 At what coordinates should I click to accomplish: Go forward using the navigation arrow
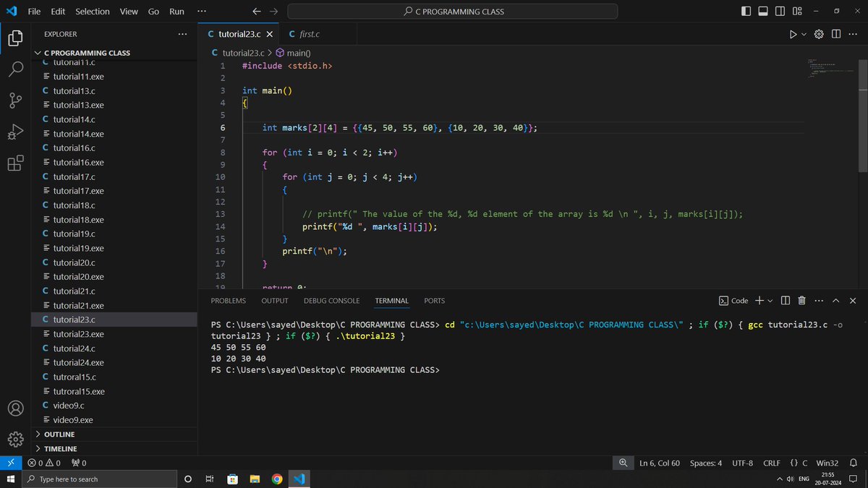(273, 12)
